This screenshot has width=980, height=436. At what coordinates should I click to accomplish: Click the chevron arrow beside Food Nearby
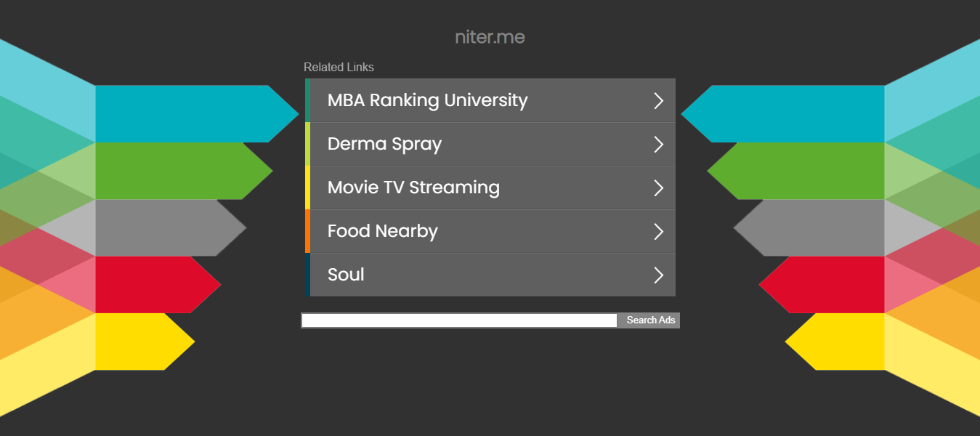click(658, 231)
